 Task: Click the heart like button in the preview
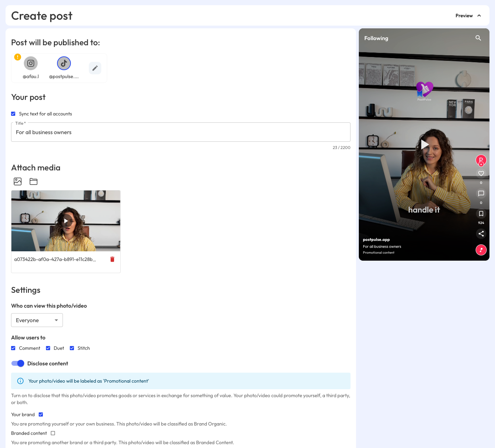481,173
